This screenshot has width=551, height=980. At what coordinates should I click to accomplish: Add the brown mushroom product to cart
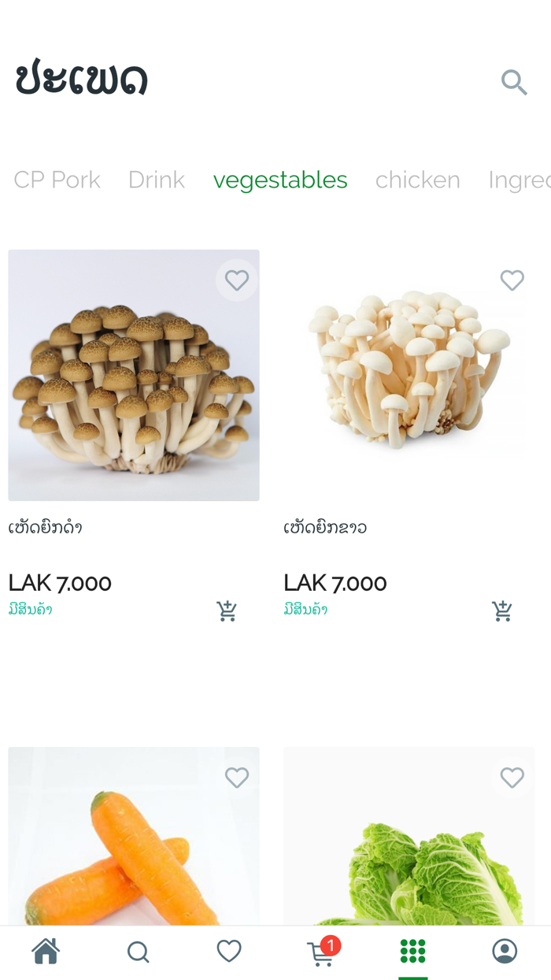point(227,611)
